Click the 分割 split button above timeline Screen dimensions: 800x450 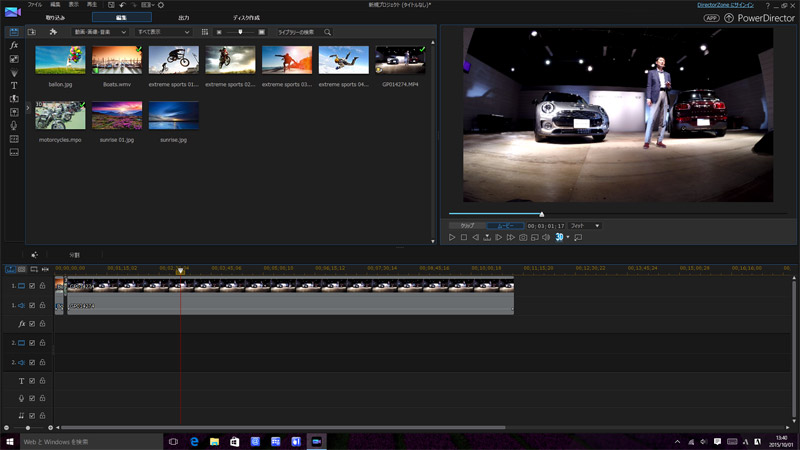pyautogui.click(x=74, y=255)
